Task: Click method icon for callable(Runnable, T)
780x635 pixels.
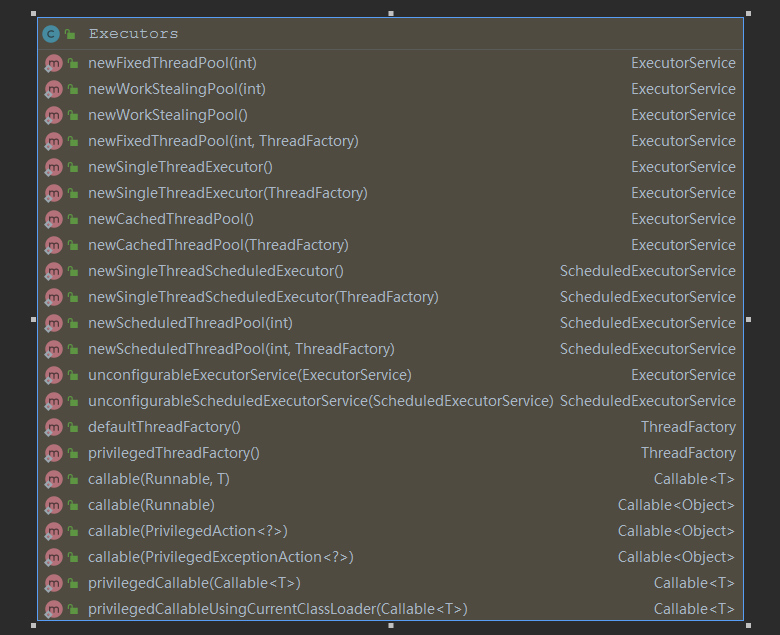Action: click(53, 479)
